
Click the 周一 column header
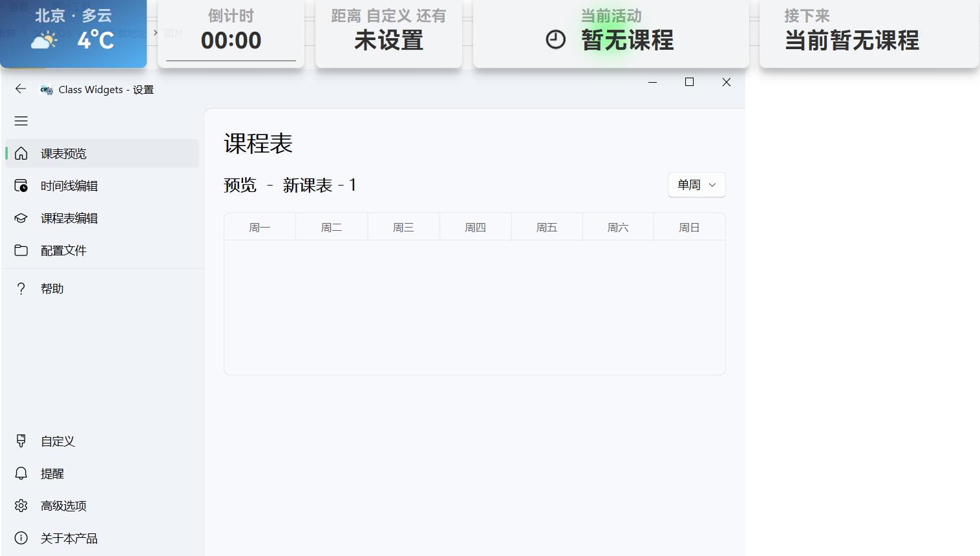[260, 228]
